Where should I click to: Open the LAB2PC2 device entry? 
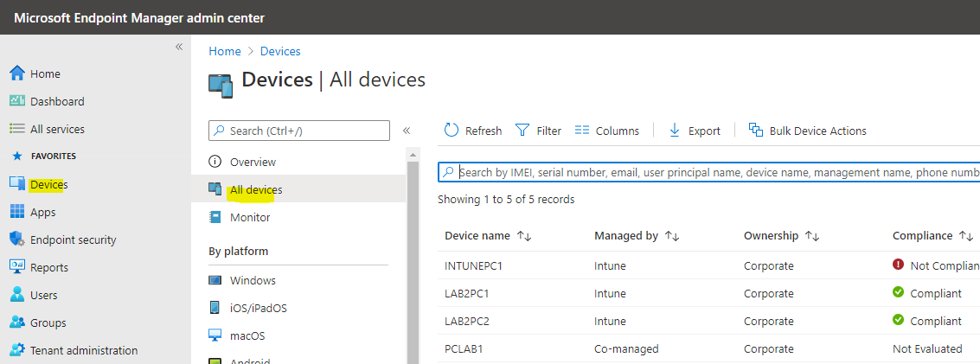(469, 321)
